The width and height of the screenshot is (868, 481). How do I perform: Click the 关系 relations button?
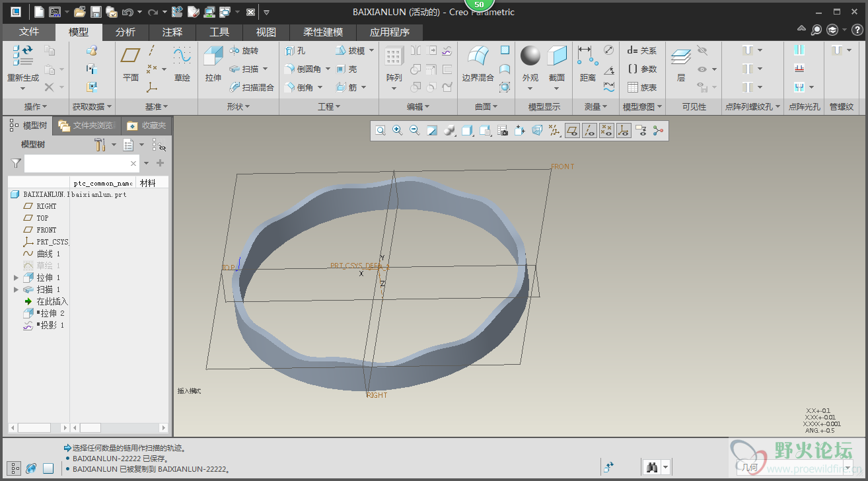pos(642,50)
